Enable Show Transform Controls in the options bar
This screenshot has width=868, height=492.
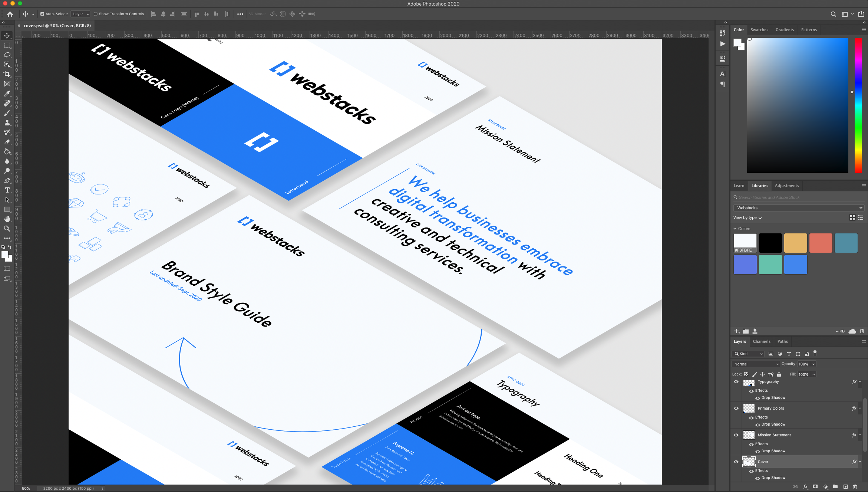click(96, 14)
